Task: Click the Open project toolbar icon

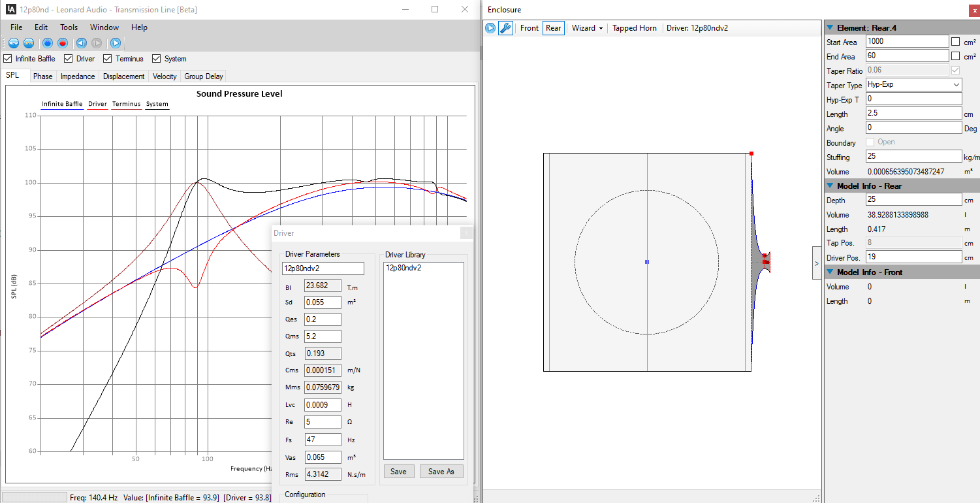Action: point(29,43)
